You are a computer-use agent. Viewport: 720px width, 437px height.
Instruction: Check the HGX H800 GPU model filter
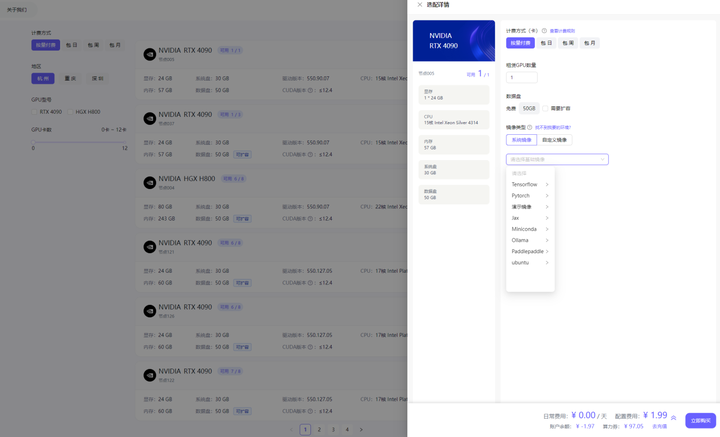coord(70,112)
